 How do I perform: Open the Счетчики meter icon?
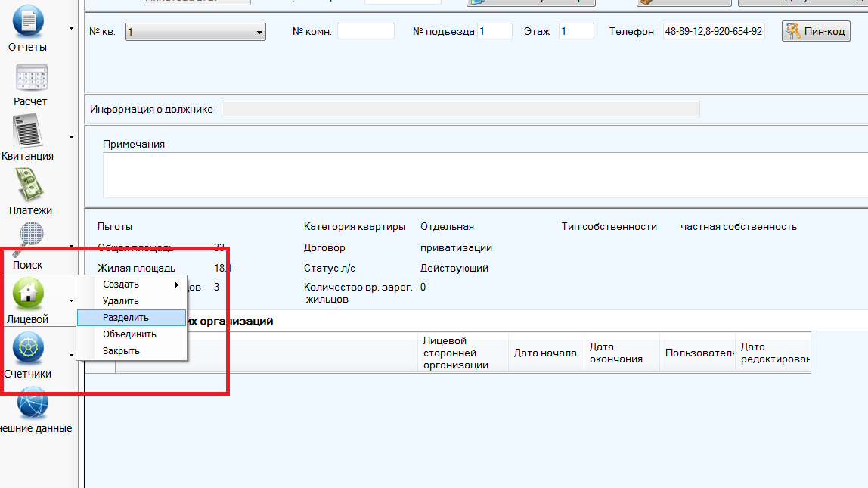coord(28,349)
